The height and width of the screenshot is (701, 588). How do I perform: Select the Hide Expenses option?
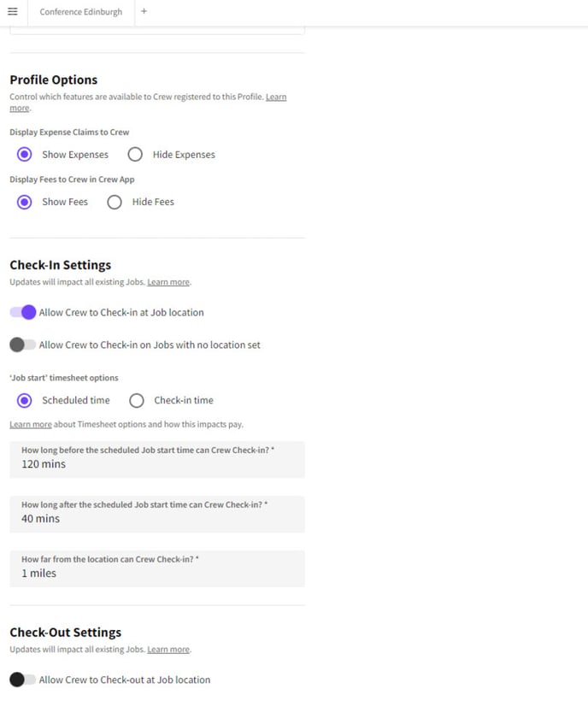click(x=135, y=155)
